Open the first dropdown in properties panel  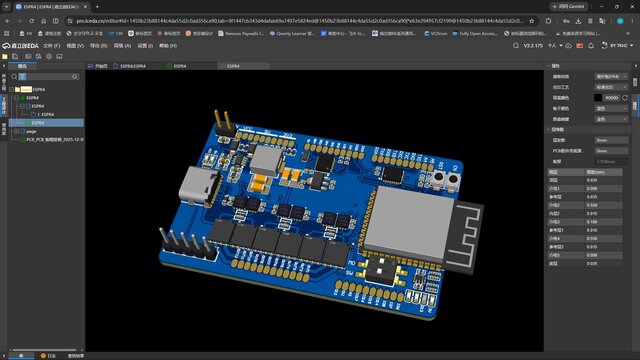coord(611,76)
